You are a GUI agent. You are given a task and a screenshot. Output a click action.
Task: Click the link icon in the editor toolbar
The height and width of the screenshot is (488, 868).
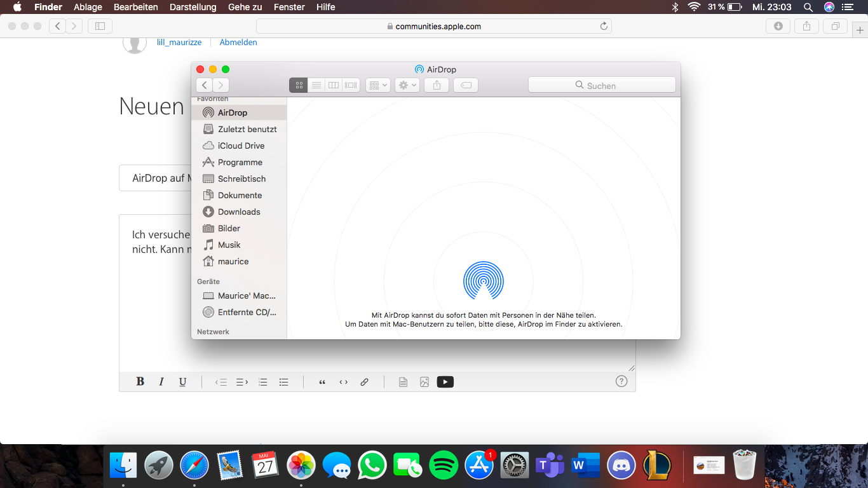364,382
